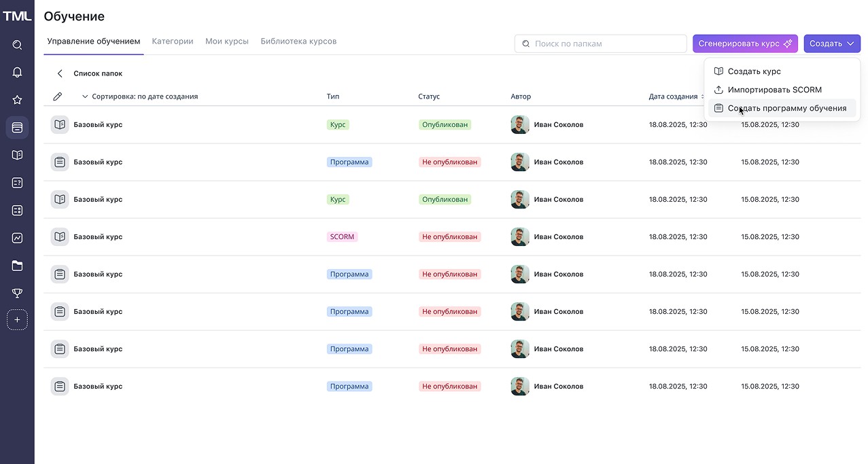
Task: Click the dashed plus icon in sidebar
Action: (17, 320)
